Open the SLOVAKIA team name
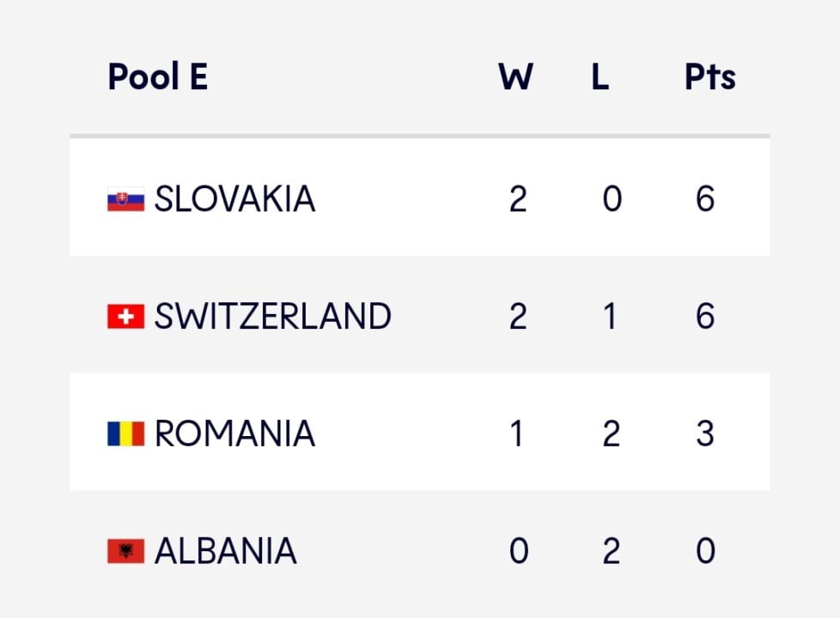This screenshot has width=840, height=618. point(234,200)
